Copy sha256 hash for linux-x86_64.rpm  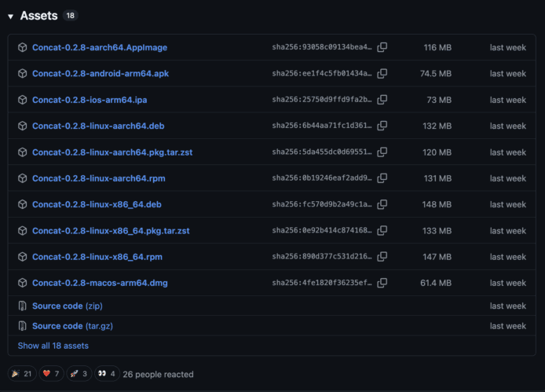[x=382, y=257]
